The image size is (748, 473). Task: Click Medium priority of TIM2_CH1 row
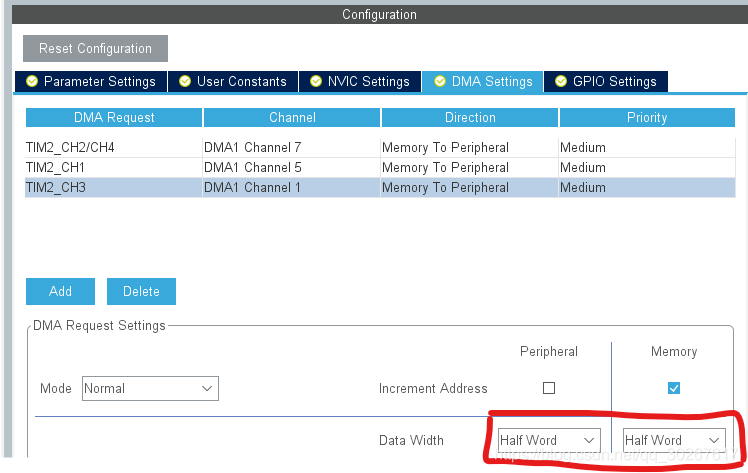(647, 167)
